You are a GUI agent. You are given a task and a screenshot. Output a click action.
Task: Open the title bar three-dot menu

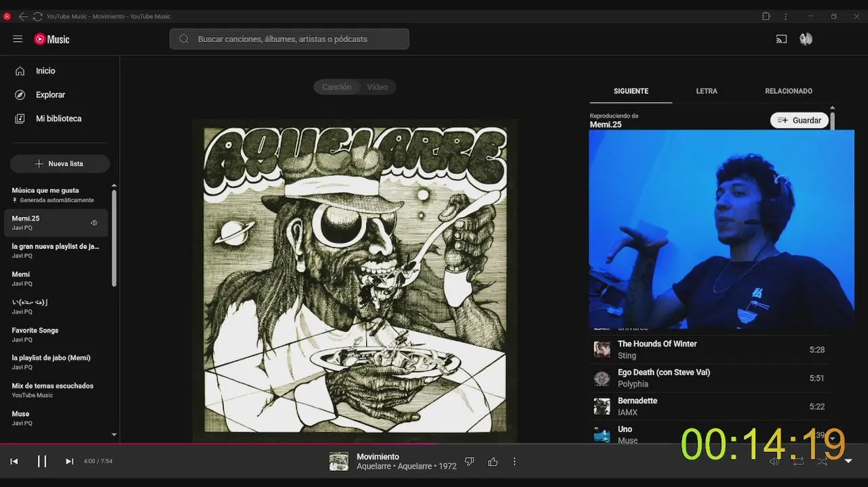click(x=785, y=16)
